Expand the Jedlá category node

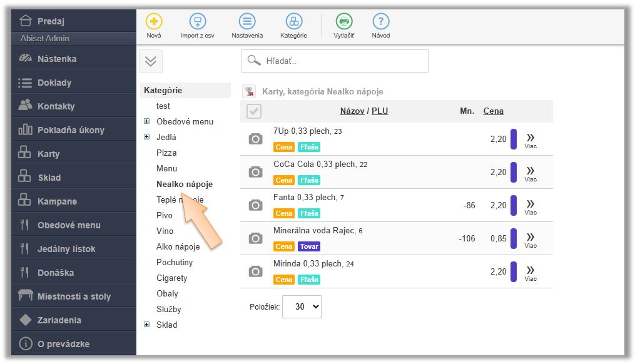pos(147,137)
